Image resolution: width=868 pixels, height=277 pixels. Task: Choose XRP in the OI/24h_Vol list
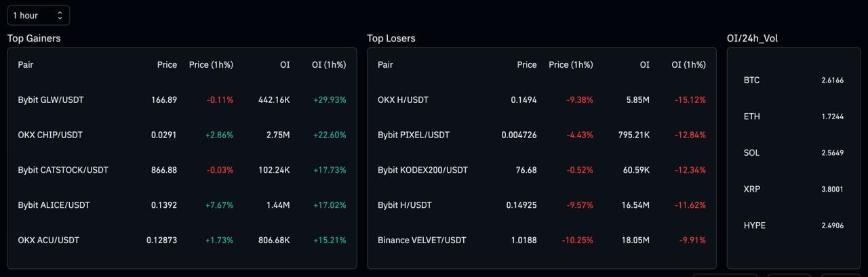[793, 189]
